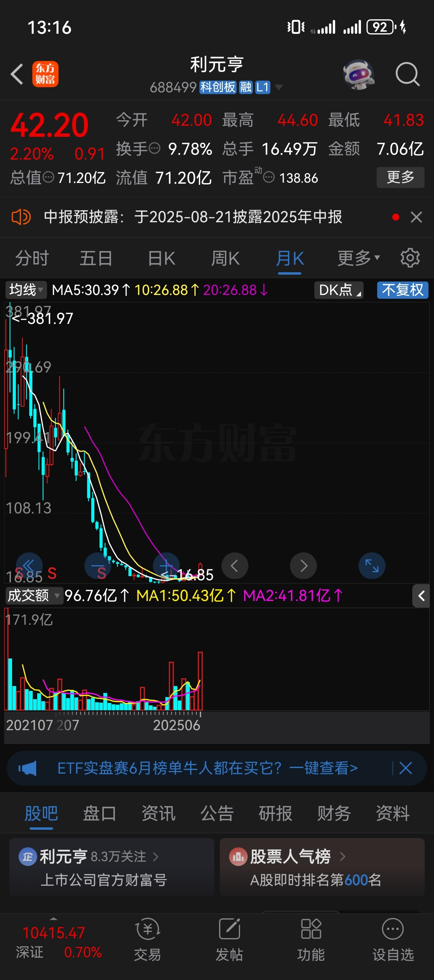Tap the speaker announcement icon
This screenshot has width=434, height=980.
21,217
